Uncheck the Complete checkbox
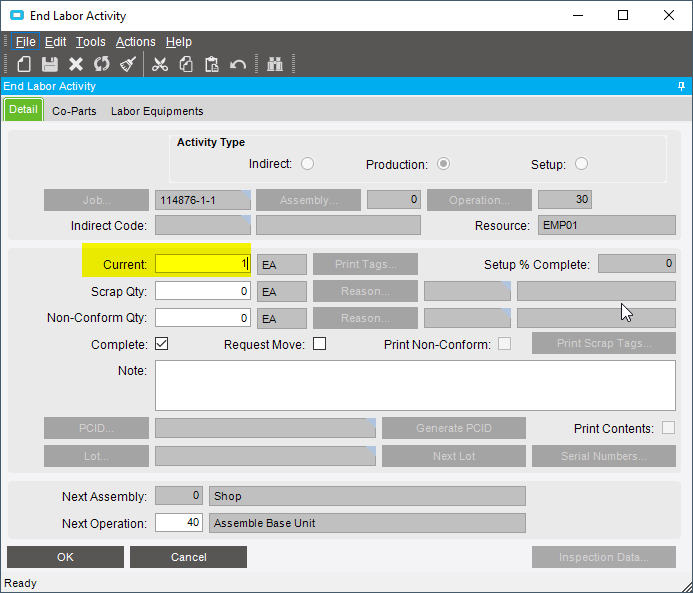Image resolution: width=693 pixels, height=593 pixels. click(161, 344)
